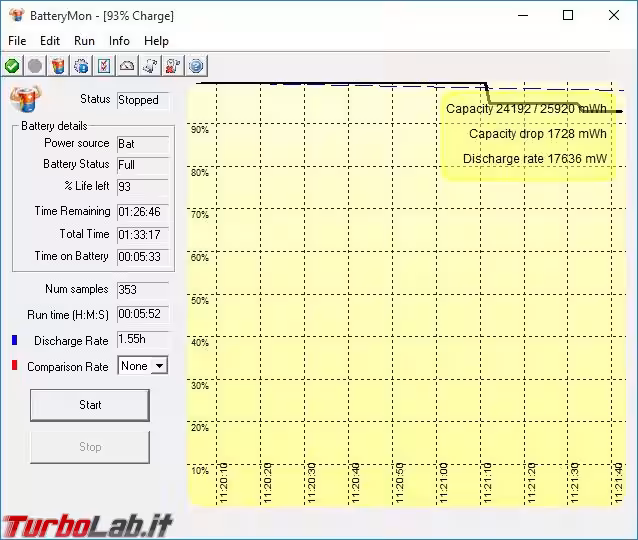The height and width of the screenshot is (540, 638).
Task: Click the red checklist toolbar icon
Action: click(104, 66)
